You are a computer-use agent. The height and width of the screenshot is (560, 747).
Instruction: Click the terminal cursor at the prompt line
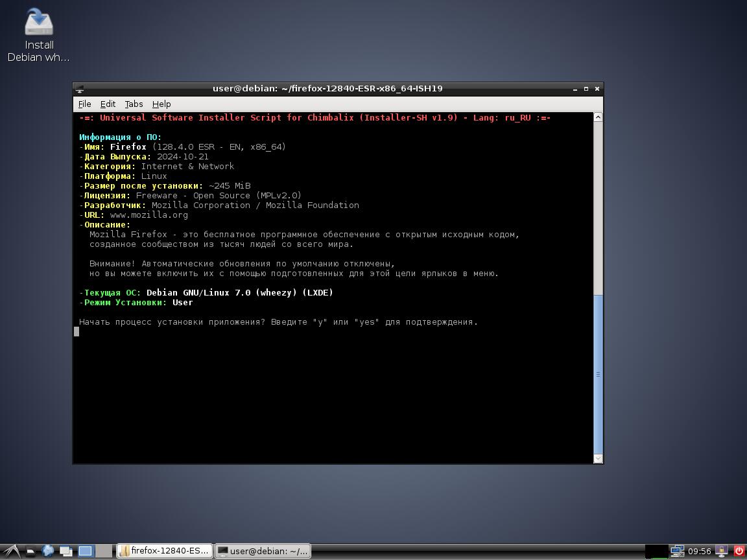(77, 331)
